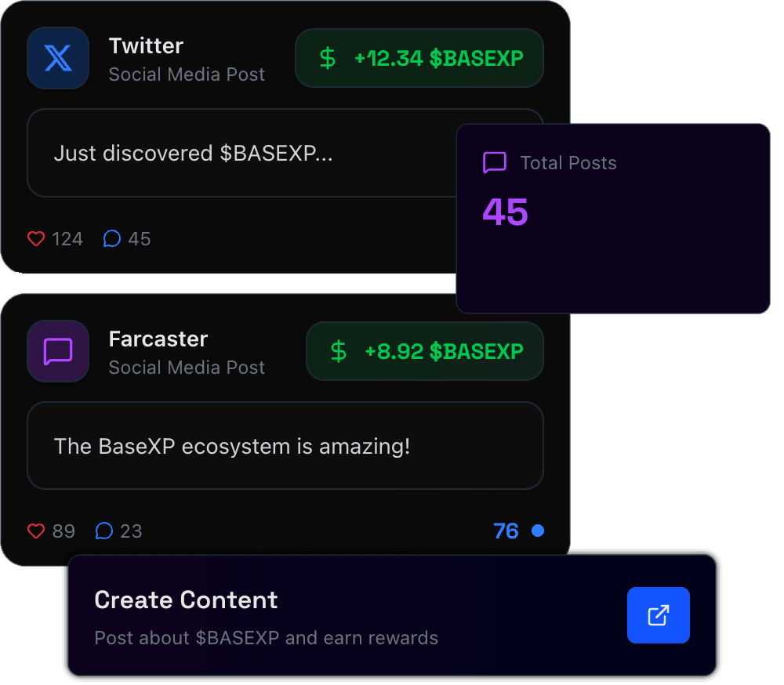The width and height of the screenshot is (784, 685).
Task: Click the Twitter X logo icon
Action: 58,58
